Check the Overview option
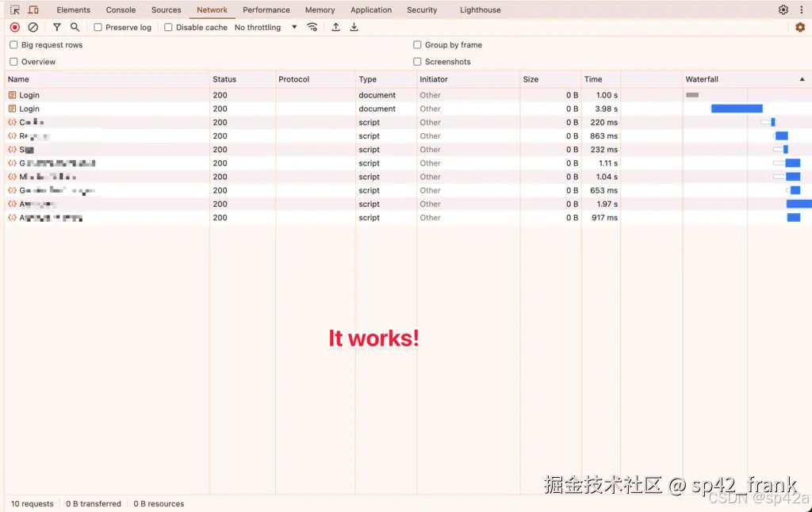This screenshot has width=812, height=512. click(x=13, y=62)
